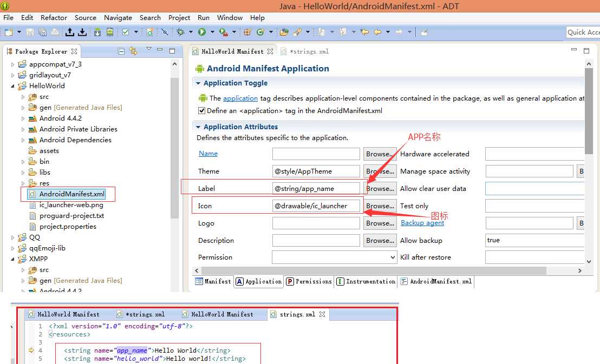Click the Forward navigation arrow icon
The image size is (600, 364).
pos(399,32)
